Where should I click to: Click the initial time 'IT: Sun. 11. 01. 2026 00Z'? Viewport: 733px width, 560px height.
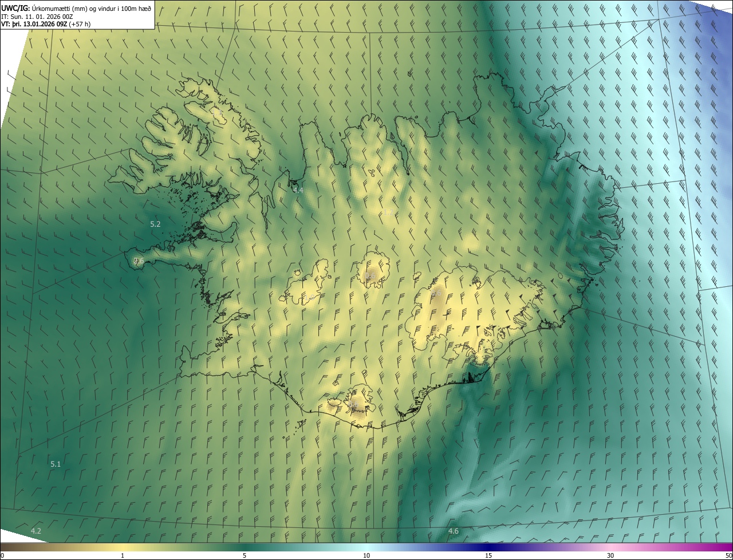click(37, 17)
